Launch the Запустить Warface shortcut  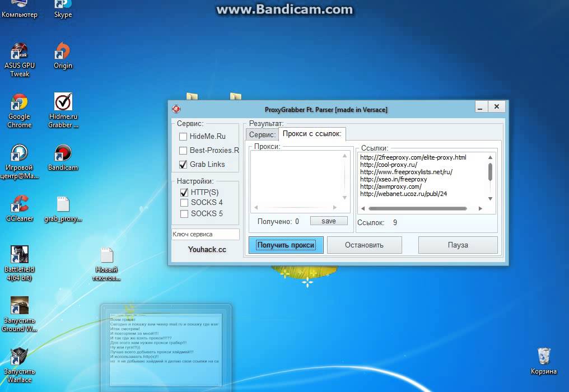pyautogui.click(x=20, y=366)
